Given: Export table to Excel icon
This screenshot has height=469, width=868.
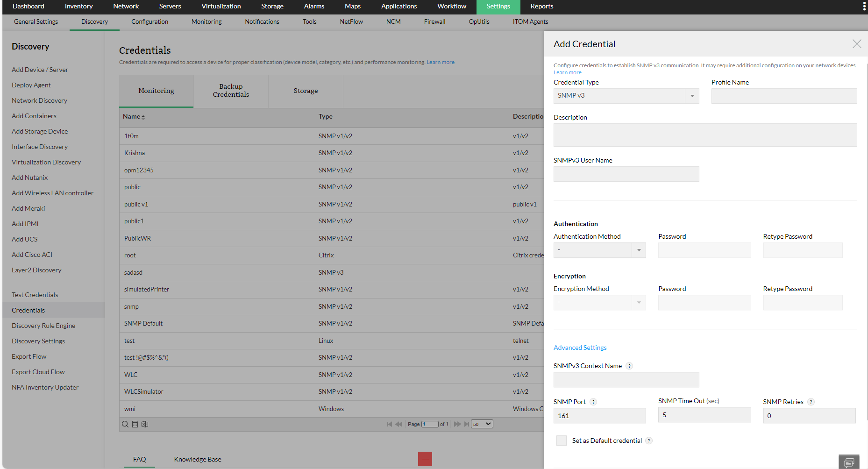Looking at the screenshot, I should (x=145, y=424).
